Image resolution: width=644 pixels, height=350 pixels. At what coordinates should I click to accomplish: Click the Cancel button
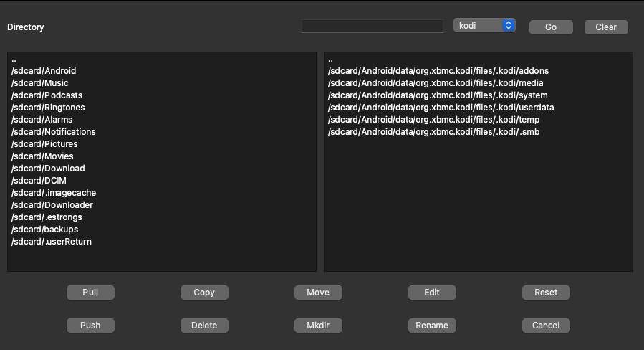(x=546, y=326)
